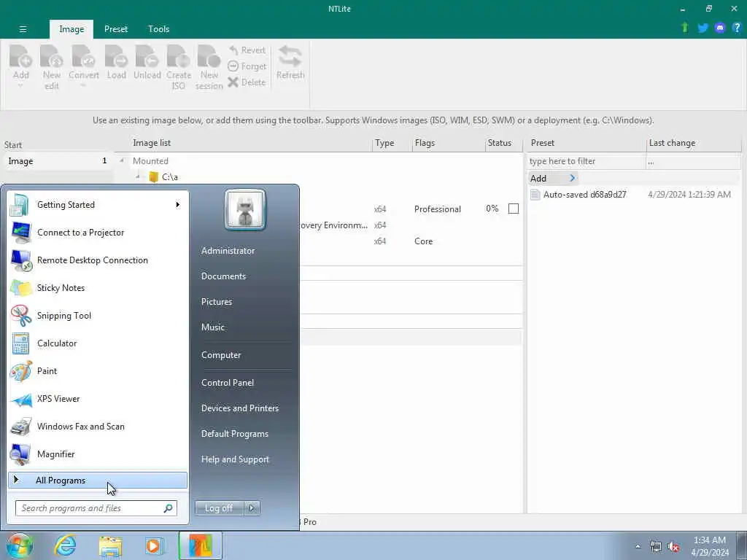Viewport: 747px width, 560px height.
Task: Open Devices and Printers
Action: coord(239,408)
